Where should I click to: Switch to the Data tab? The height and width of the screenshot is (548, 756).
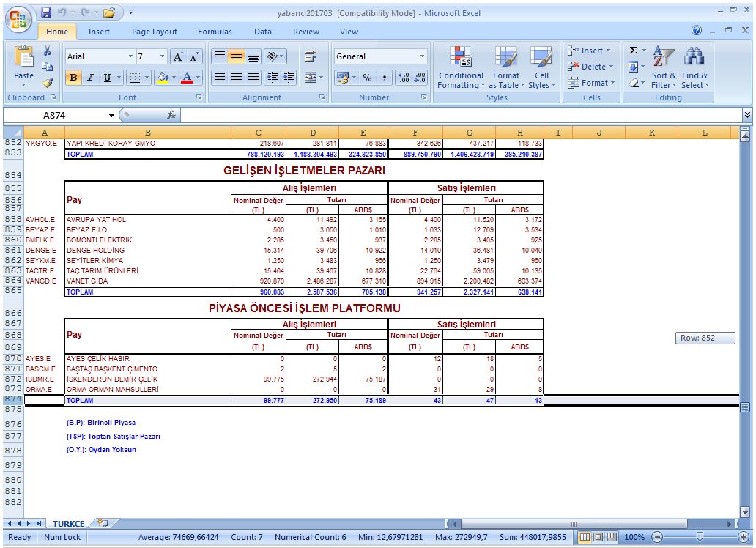[263, 32]
